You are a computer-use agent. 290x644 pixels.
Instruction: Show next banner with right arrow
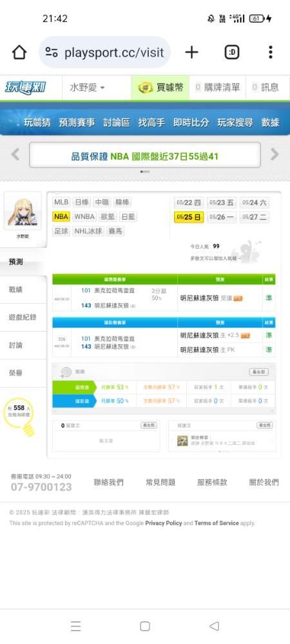coord(275,155)
